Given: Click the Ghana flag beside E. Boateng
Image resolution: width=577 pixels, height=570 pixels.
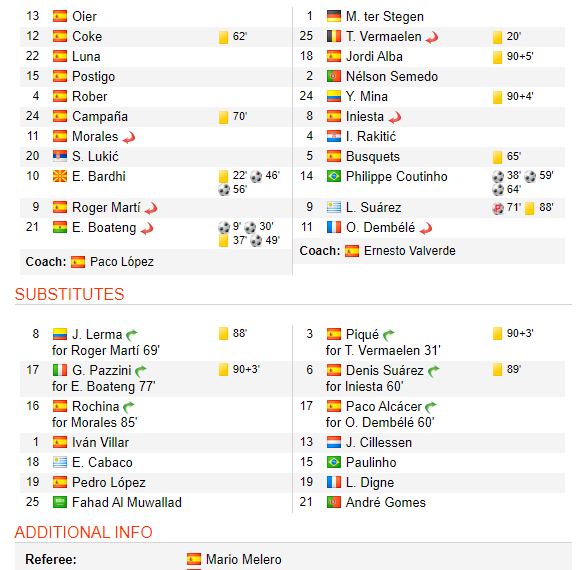Looking at the screenshot, I should [60, 227].
